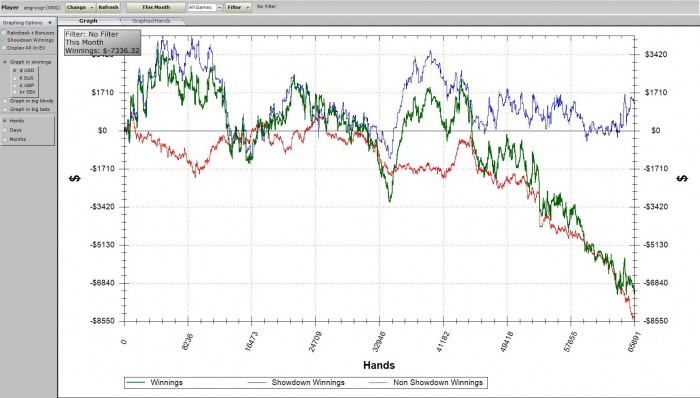The height and width of the screenshot is (398, 700).
Task: Switch to the Graph tab
Action: [x=88, y=21]
